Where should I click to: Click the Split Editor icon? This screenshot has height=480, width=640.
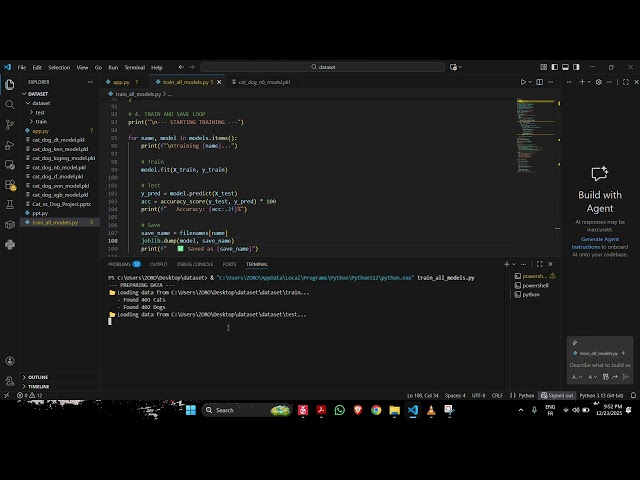point(540,82)
